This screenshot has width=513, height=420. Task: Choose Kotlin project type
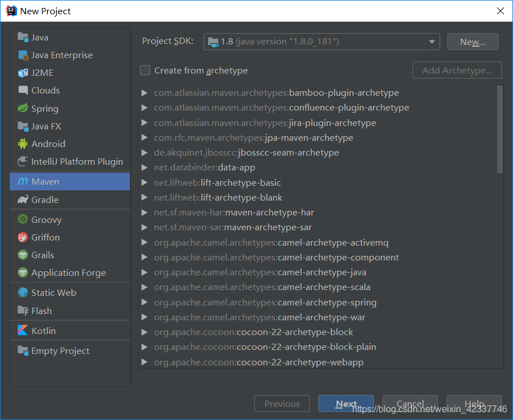70,331
